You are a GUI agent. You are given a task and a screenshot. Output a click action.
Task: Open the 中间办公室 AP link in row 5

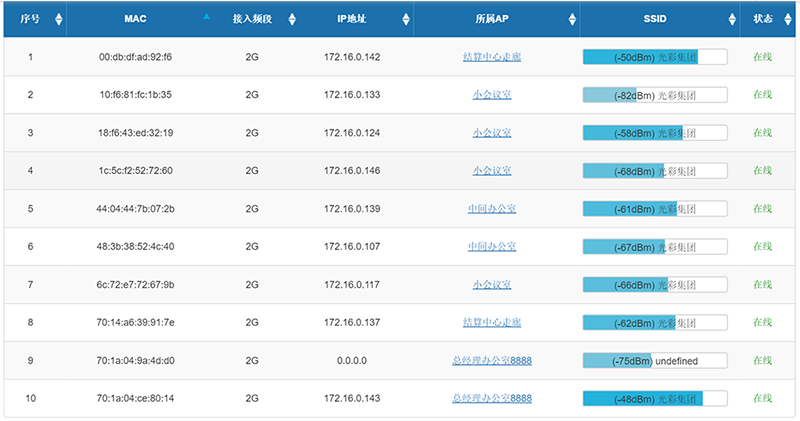point(492,209)
